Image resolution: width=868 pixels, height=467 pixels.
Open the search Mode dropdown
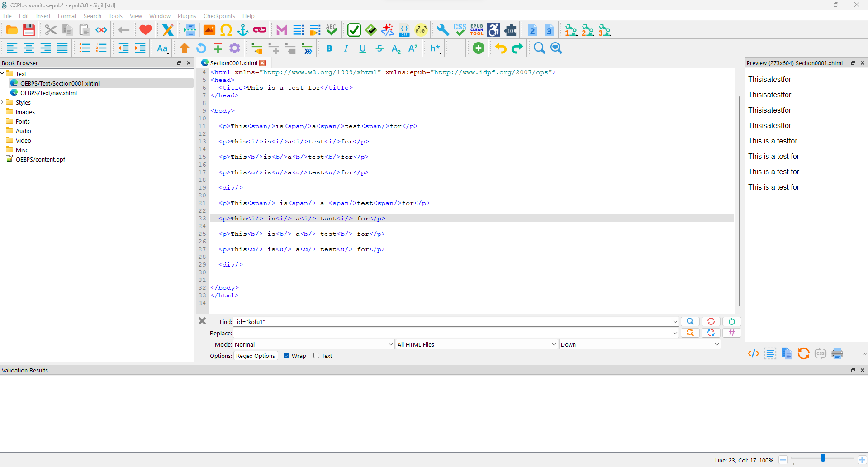(313, 344)
